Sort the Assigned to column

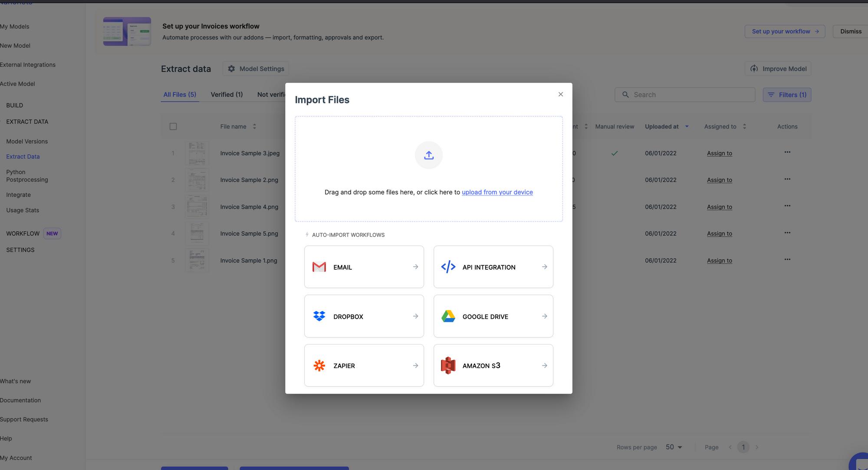click(x=744, y=126)
